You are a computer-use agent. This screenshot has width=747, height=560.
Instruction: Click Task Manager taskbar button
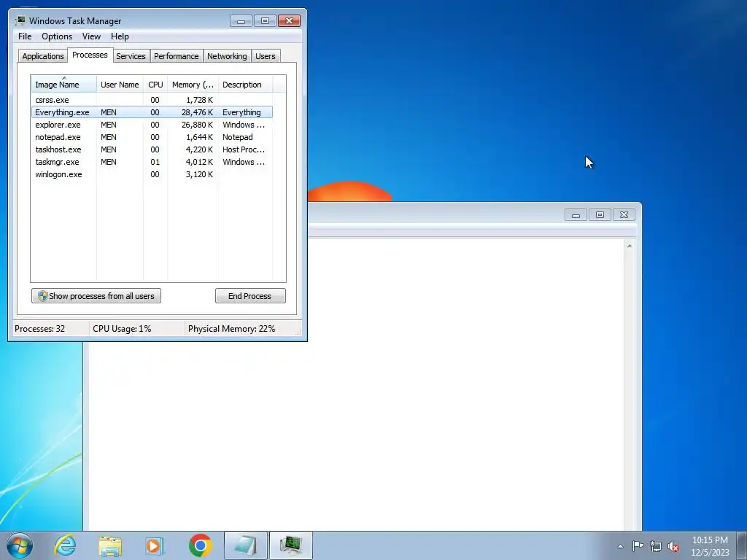[x=291, y=545]
